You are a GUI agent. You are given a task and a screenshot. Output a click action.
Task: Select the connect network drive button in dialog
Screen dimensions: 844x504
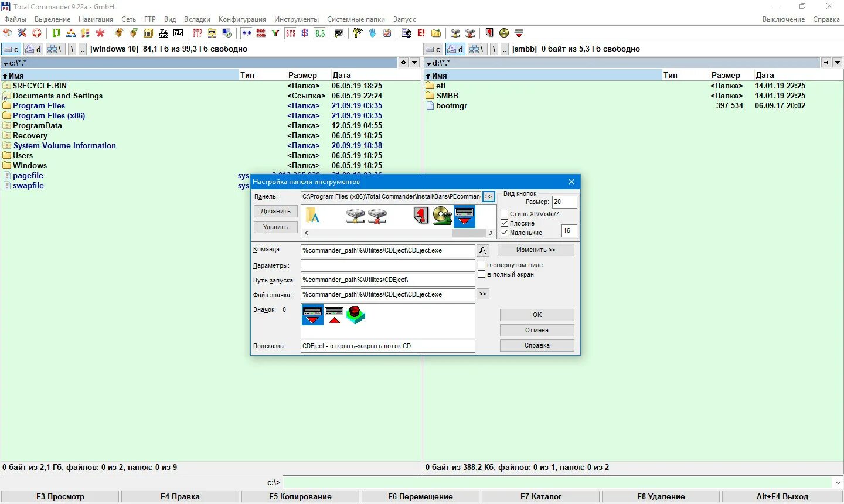tap(355, 216)
